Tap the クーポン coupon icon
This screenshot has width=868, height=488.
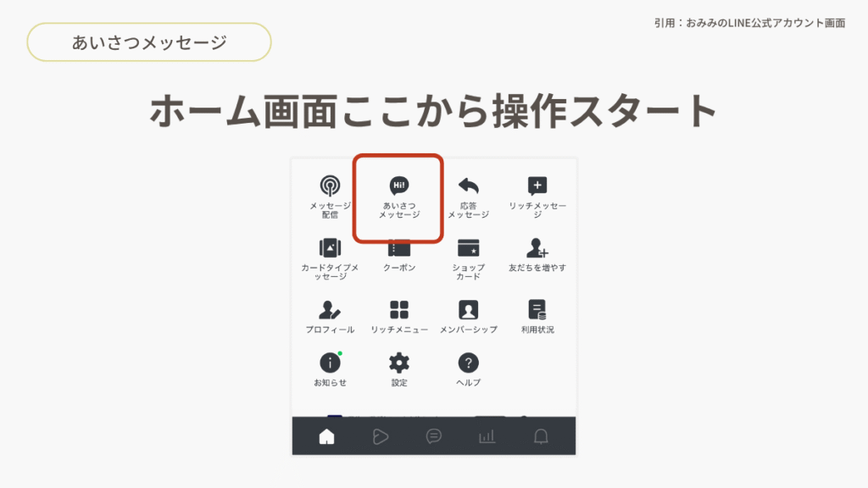tap(399, 248)
